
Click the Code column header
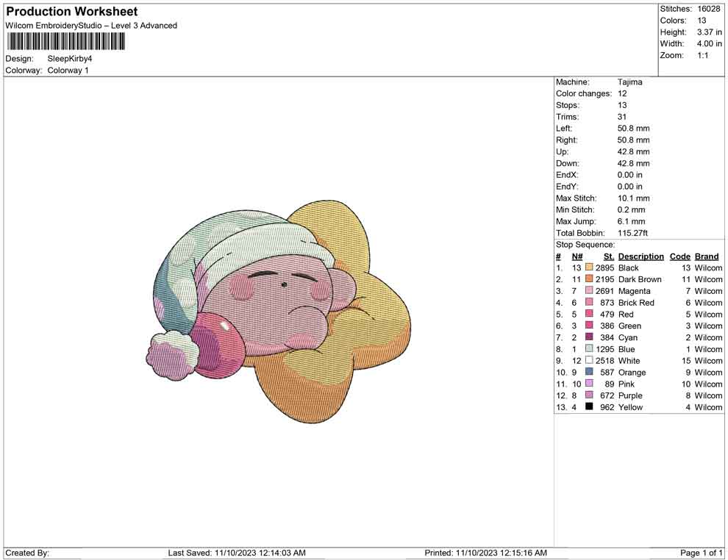pyautogui.click(x=680, y=256)
